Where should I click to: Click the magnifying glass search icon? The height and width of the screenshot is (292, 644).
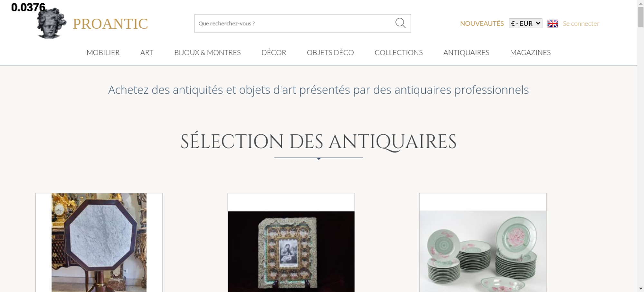point(400,23)
